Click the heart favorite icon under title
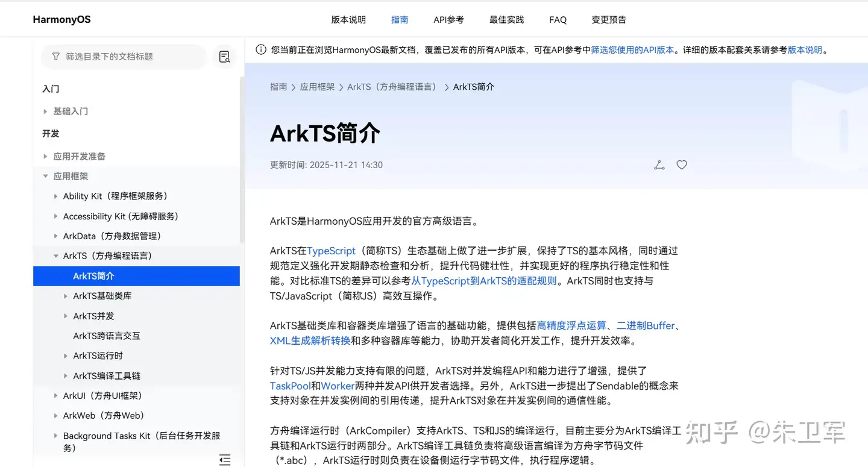The width and height of the screenshot is (868, 467). click(x=682, y=165)
